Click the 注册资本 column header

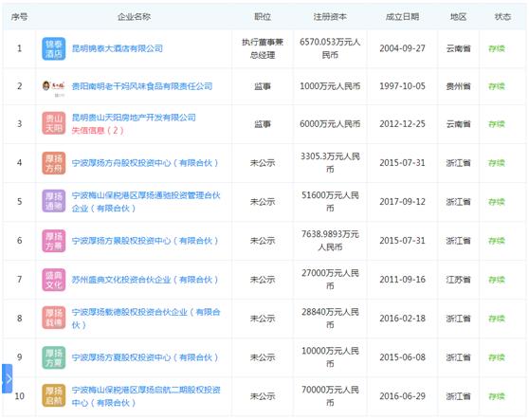click(330, 17)
